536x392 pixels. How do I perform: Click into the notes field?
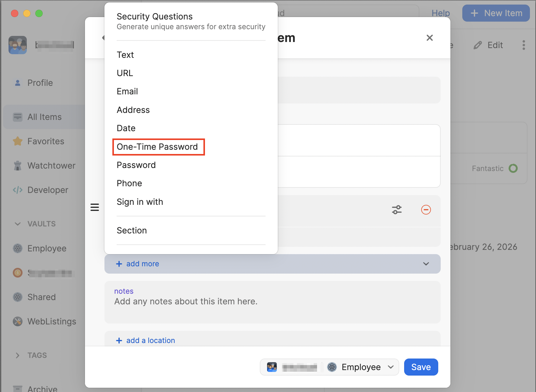(272, 302)
